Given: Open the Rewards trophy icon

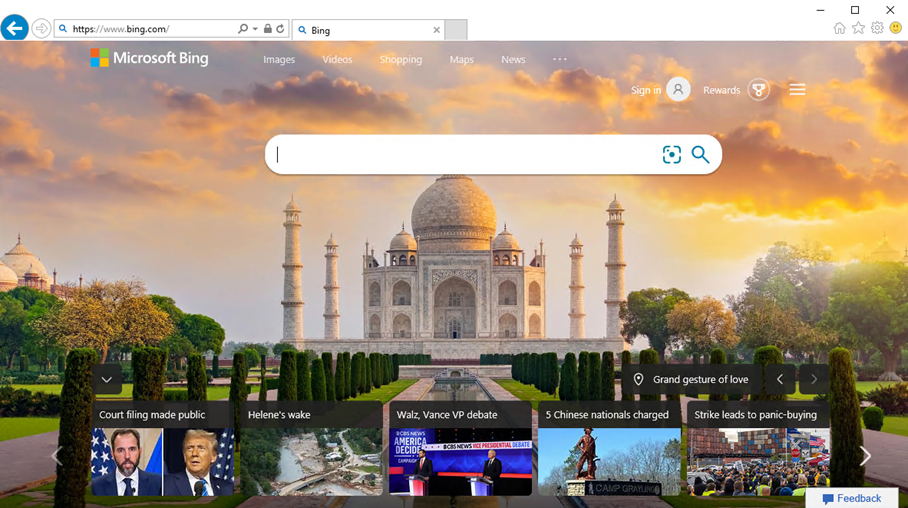Looking at the screenshot, I should tap(759, 90).
